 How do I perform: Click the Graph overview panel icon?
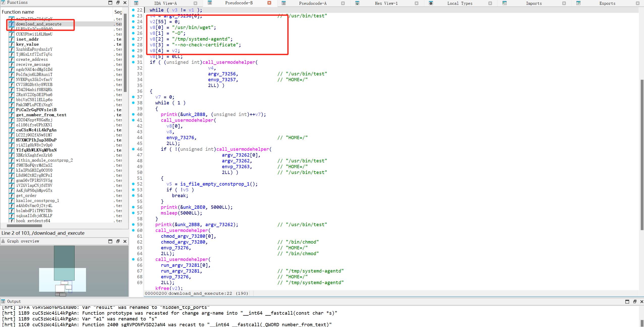[x=3, y=241]
